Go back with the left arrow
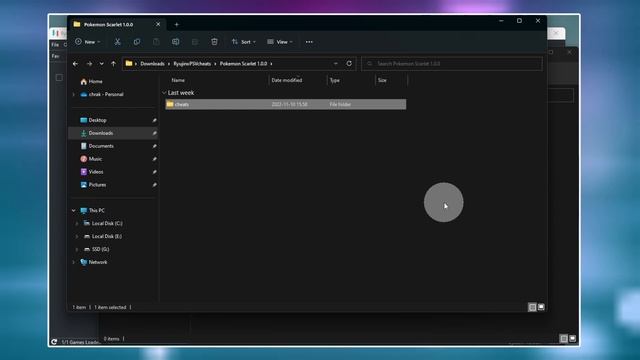The width and height of the screenshot is (640, 360). pos(76,64)
